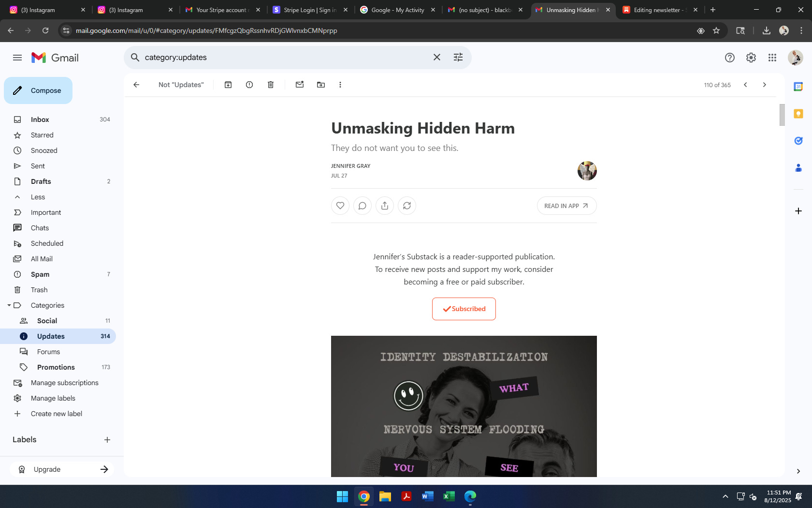
Task: Share the post icon
Action: coord(385,206)
